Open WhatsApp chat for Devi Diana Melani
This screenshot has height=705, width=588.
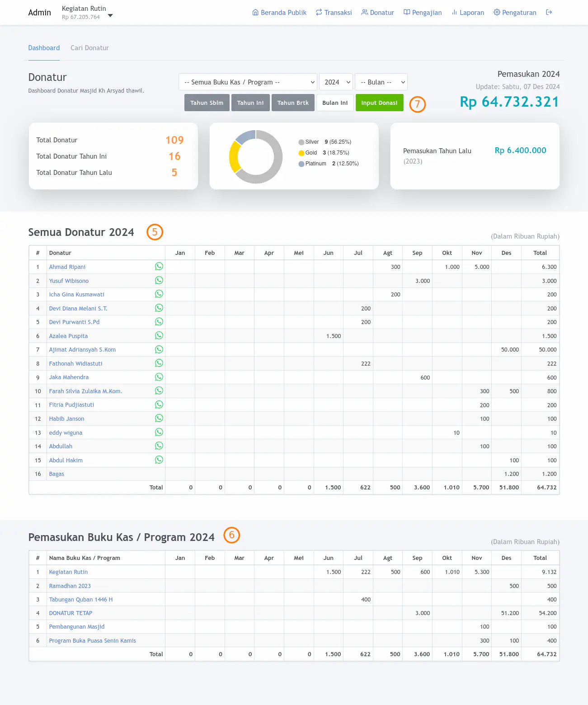coord(159,308)
